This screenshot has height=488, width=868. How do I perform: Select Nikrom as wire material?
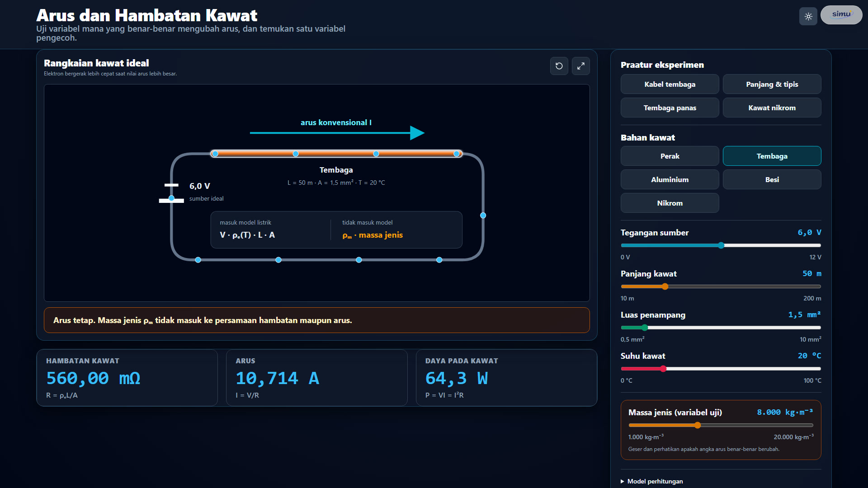pyautogui.click(x=670, y=203)
